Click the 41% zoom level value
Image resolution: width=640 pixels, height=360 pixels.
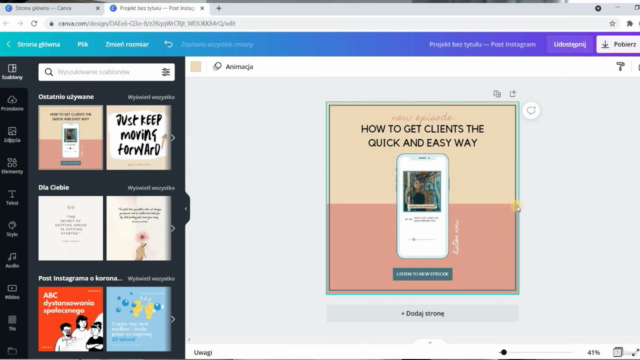coord(593,352)
